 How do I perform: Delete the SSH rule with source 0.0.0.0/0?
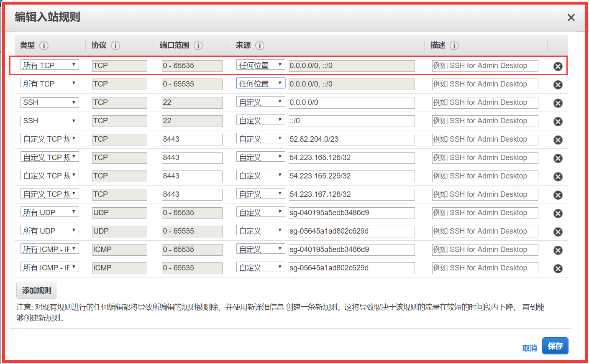tap(558, 103)
